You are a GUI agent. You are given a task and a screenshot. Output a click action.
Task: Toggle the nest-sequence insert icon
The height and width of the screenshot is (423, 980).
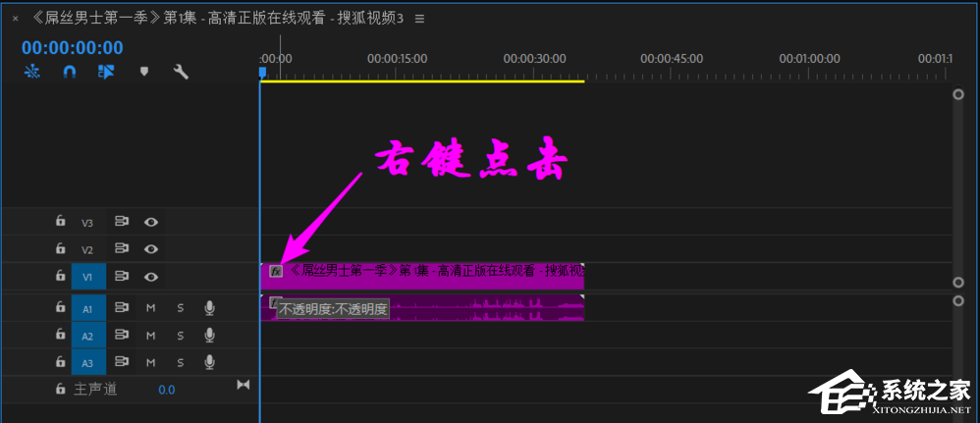click(32, 72)
